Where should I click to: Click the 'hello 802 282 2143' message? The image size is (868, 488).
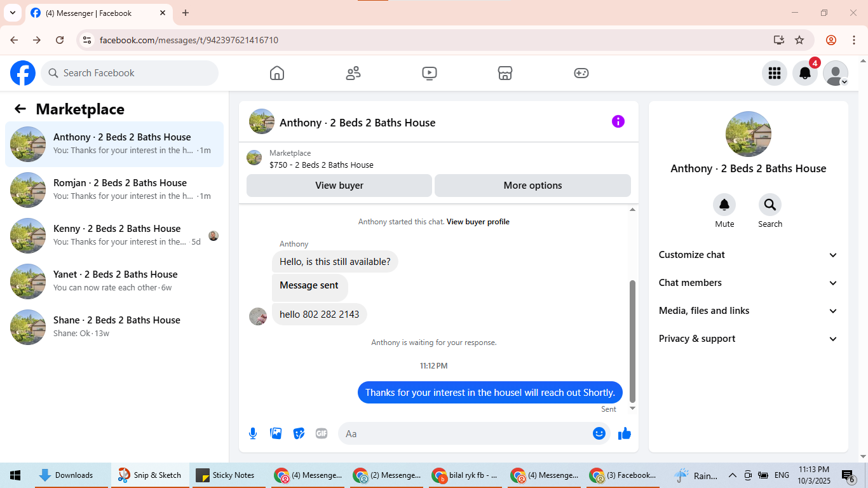point(320,314)
